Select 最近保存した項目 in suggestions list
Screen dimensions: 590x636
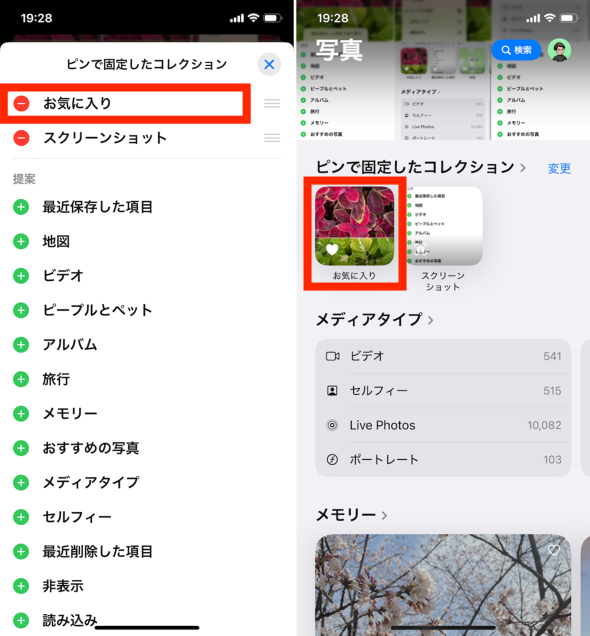98,207
